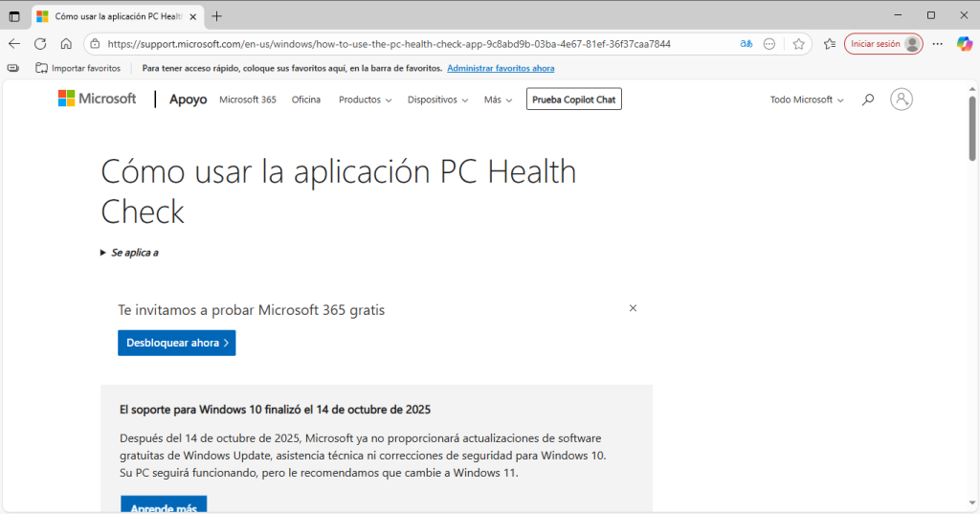
Task: Expand the Dispositivos dropdown menu
Action: coord(437,100)
